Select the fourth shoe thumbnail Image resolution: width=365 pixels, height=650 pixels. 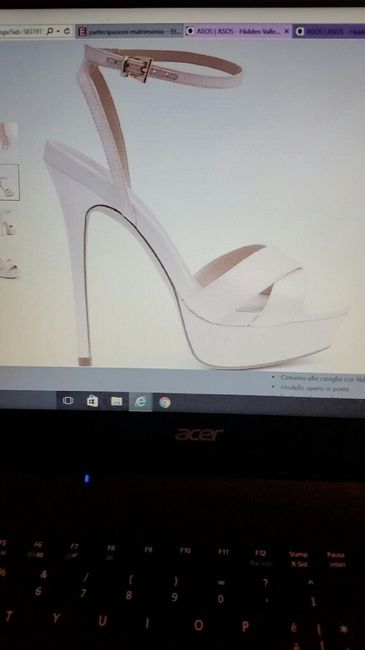click(8, 267)
